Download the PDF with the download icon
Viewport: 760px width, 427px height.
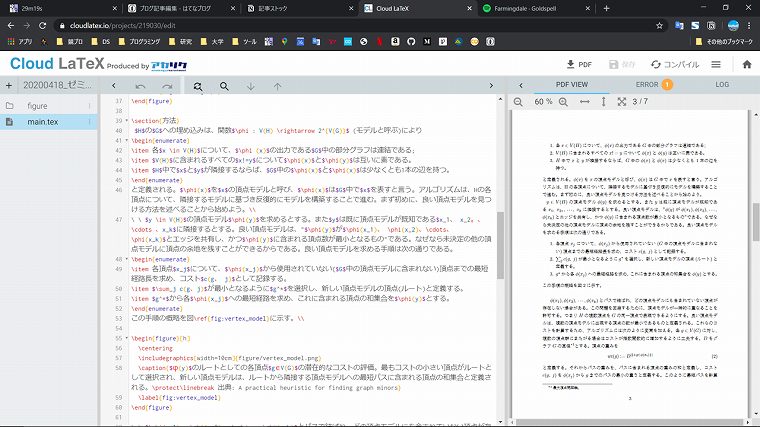click(579, 64)
